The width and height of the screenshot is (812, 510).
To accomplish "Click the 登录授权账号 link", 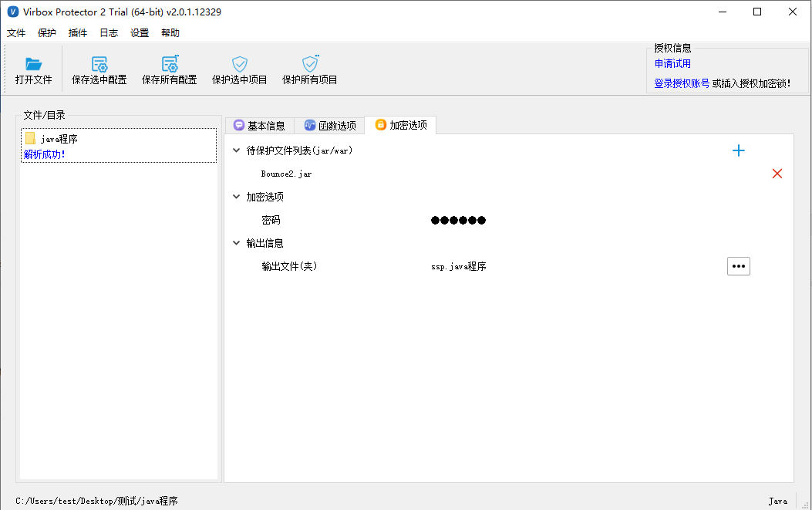I will click(682, 83).
